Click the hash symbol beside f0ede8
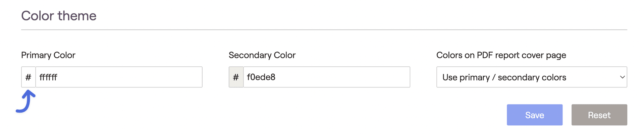644x134 pixels. click(236, 77)
